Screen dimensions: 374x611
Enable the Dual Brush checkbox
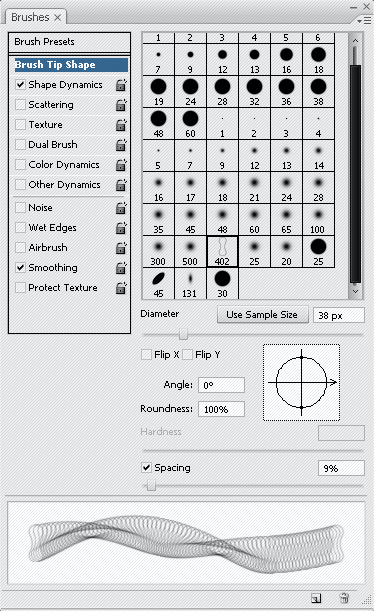pyautogui.click(x=20, y=145)
